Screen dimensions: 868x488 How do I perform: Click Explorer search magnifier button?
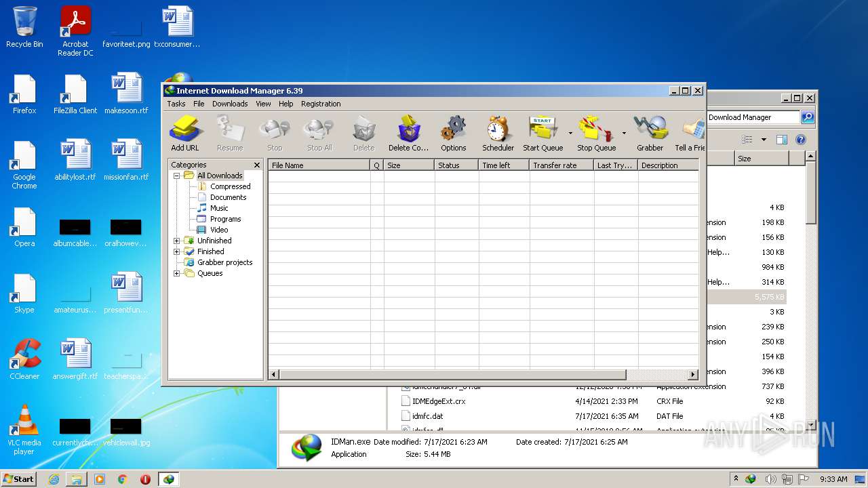pos(807,117)
